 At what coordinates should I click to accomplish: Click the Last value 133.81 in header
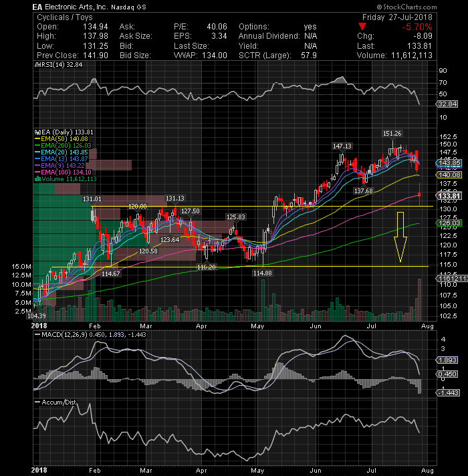tap(419, 46)
